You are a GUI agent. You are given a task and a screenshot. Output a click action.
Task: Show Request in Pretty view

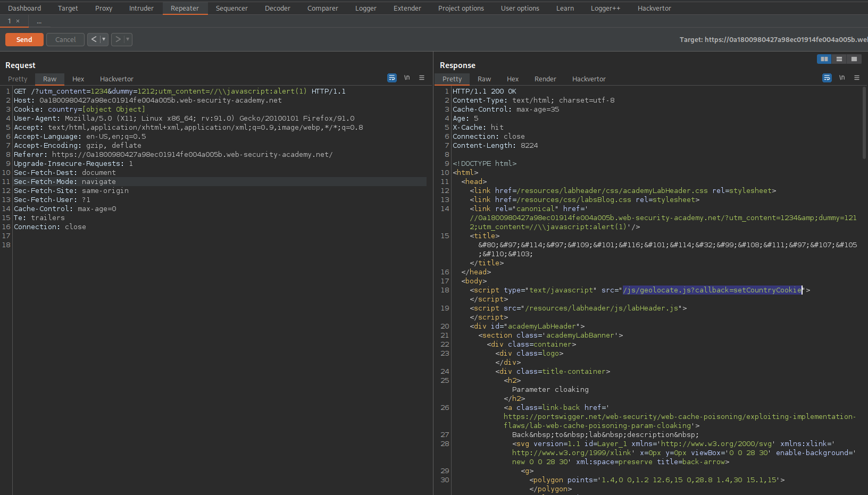point(18,79)
